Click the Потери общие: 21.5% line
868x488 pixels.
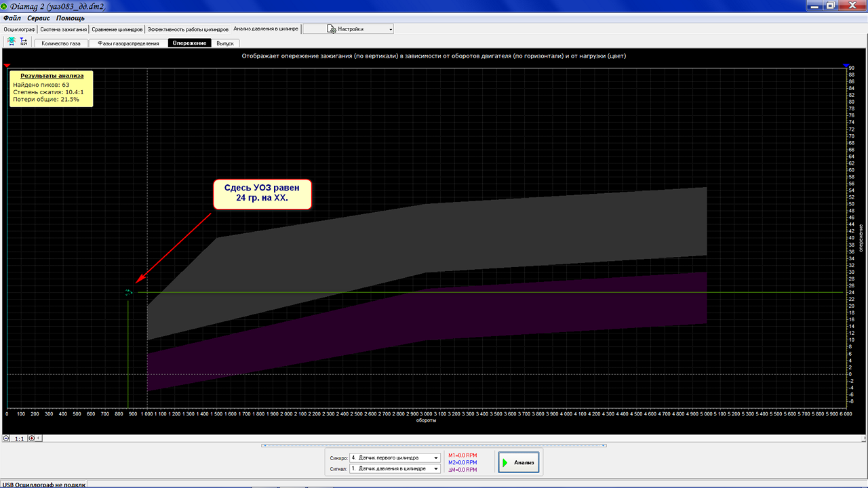pos(45,99)
